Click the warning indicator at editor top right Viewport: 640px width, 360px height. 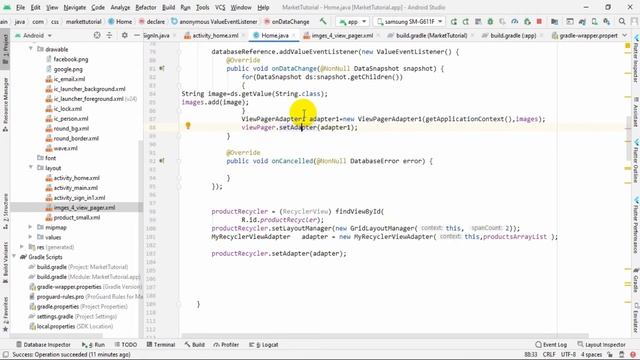628,46
